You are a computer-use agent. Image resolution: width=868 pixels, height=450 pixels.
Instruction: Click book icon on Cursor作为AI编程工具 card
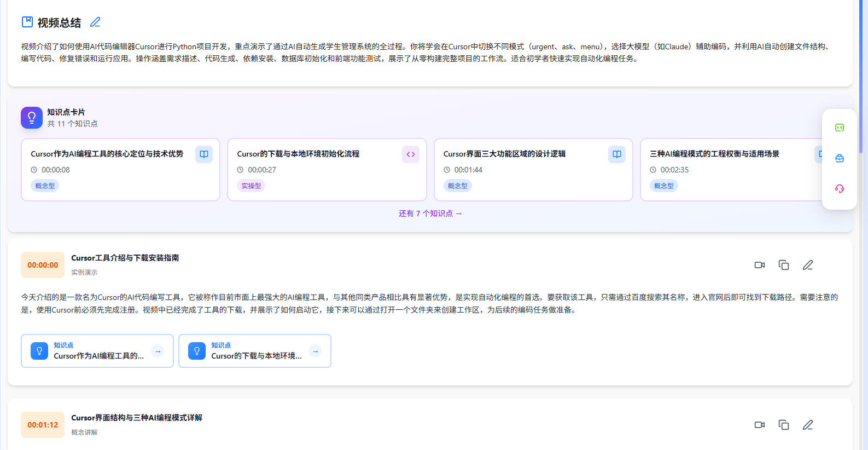click(204, 154)
